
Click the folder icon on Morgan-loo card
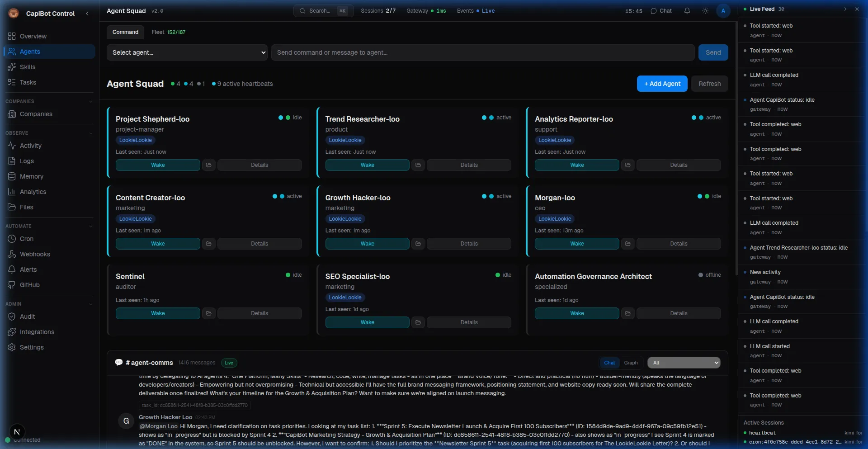[627, 244]
